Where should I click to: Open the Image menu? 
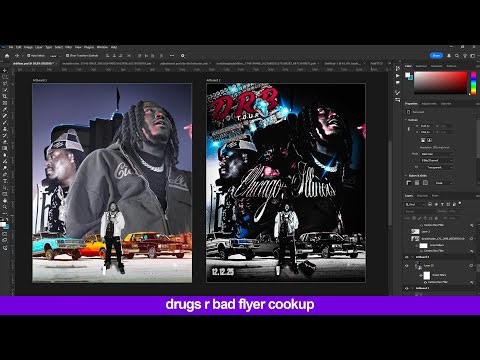pyautogui.click(x=28, y=47)
